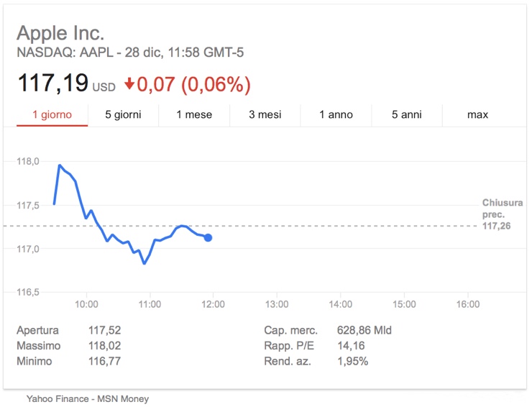Switch chart to 1 anno
This screenshot has width=532, height=407.
point(336,114)
